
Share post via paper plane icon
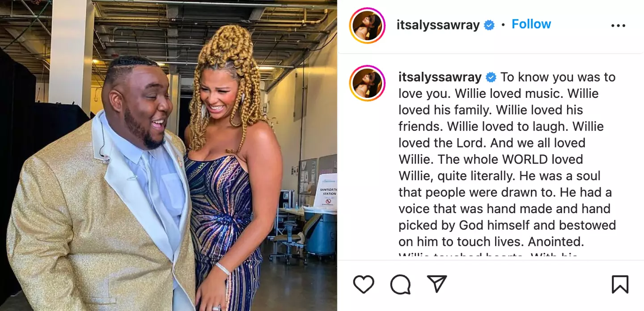(x=437, y=284)
